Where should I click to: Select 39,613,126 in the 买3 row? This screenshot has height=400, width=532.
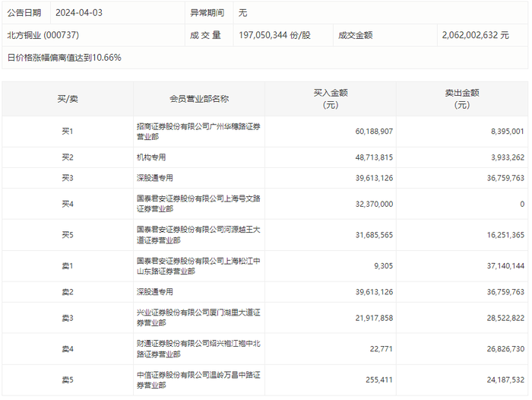click(x=374, y=178)
